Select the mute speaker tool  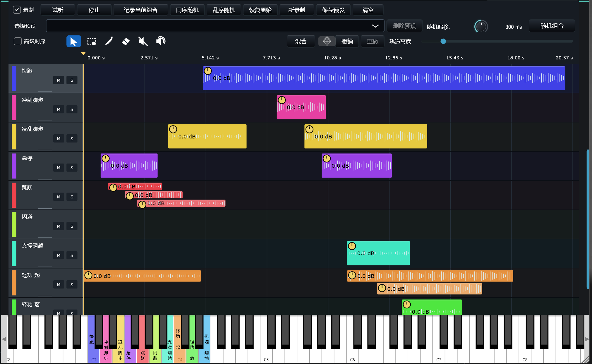click(143, 41)
